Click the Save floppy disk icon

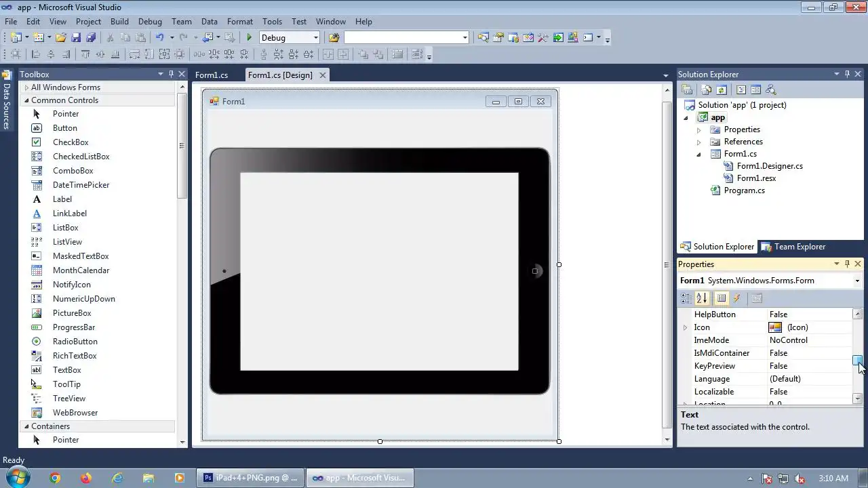pos(76,38)
